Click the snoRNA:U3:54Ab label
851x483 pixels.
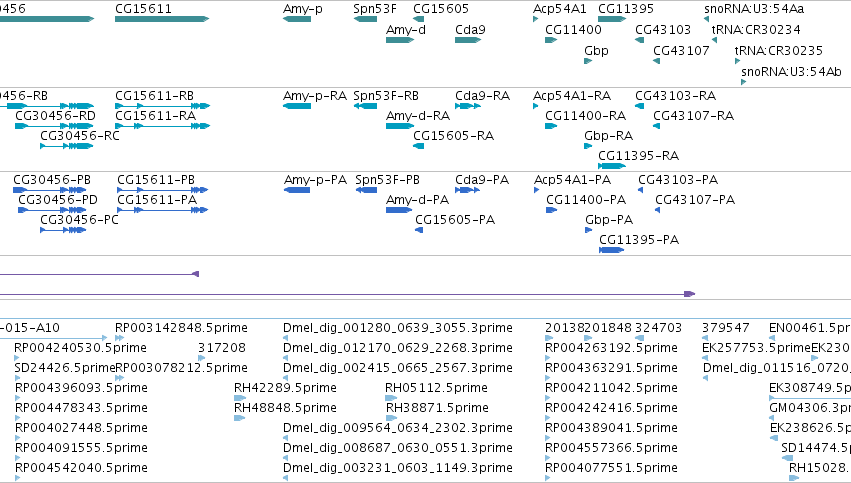click(791, 72)
